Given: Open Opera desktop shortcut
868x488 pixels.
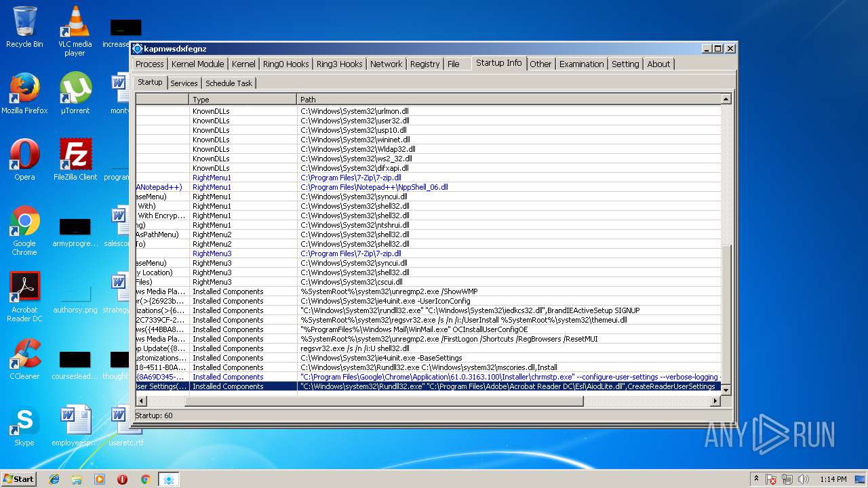Looking at the screenshot, I should tap(24, 160).
